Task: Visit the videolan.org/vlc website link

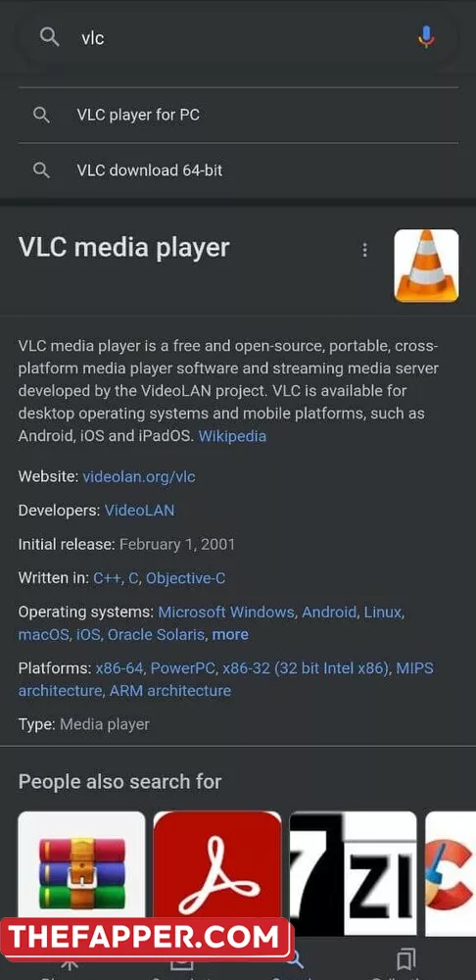Action: pos(139,477)
